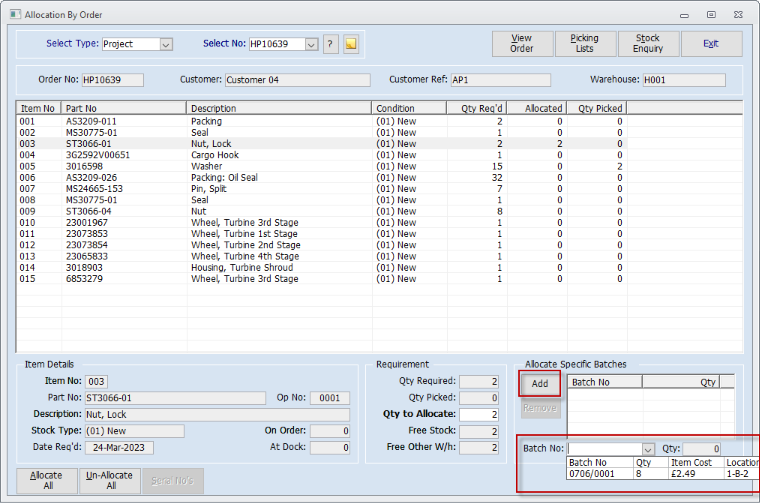Select row 013 Wheel, Turbine 4th Stage

tap(321, 256)
